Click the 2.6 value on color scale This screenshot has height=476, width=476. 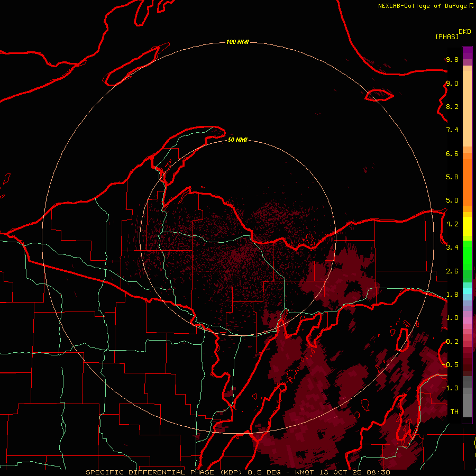click(x=452, y=271)
